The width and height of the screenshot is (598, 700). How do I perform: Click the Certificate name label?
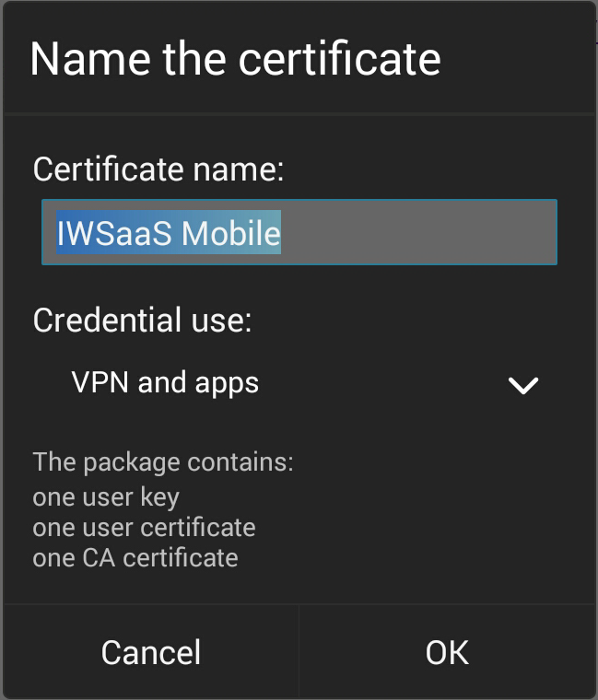click(158, 169)
